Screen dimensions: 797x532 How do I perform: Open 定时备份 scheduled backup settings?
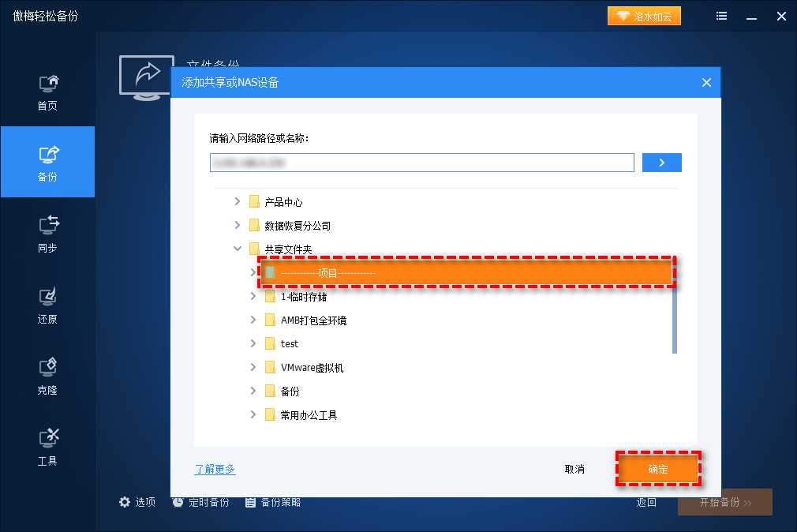[x=202, y=502]
